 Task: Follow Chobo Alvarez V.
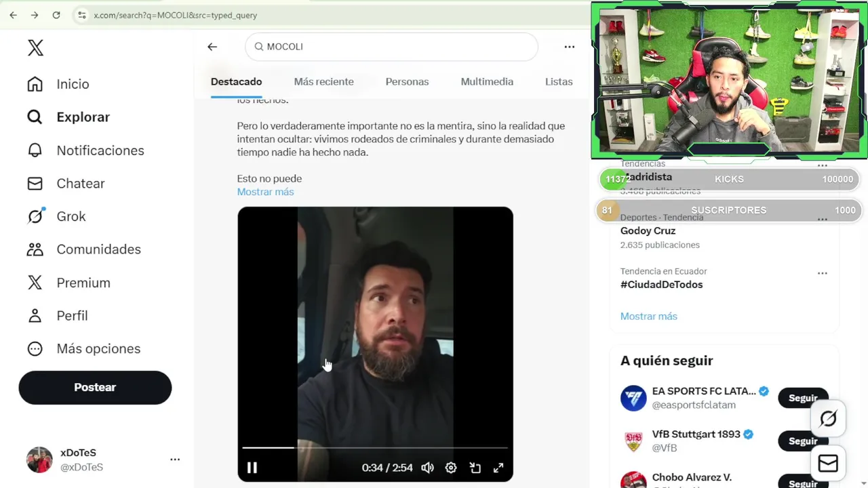(803, 483)
